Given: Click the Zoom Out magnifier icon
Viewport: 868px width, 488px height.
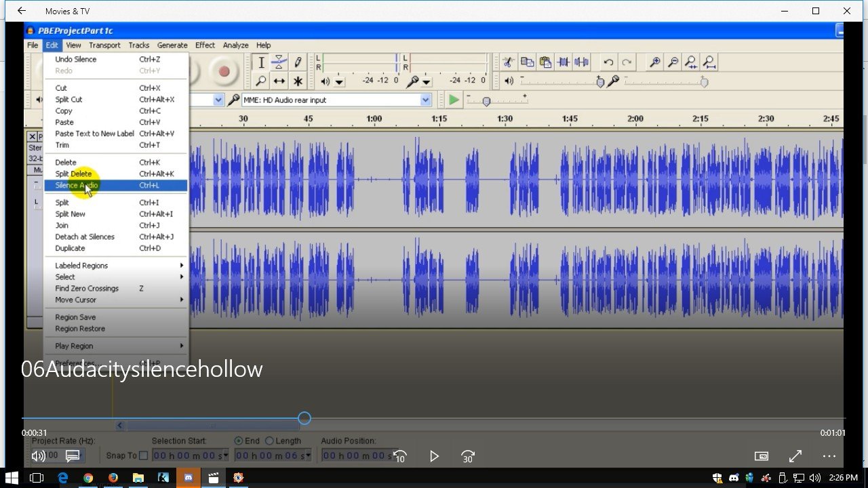Looking at the screenshot, I should point(673,62).
